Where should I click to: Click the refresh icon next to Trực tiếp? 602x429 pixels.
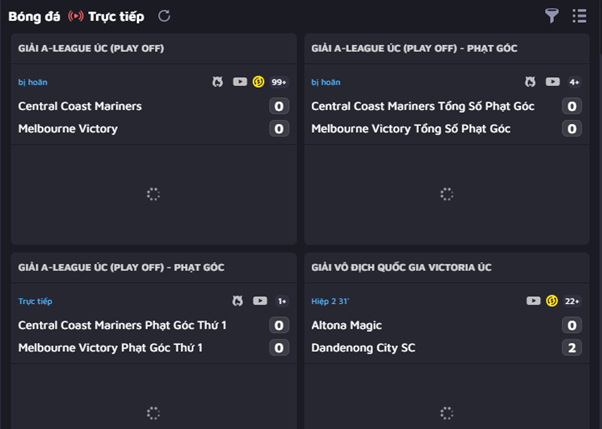(x=164, y=16)
